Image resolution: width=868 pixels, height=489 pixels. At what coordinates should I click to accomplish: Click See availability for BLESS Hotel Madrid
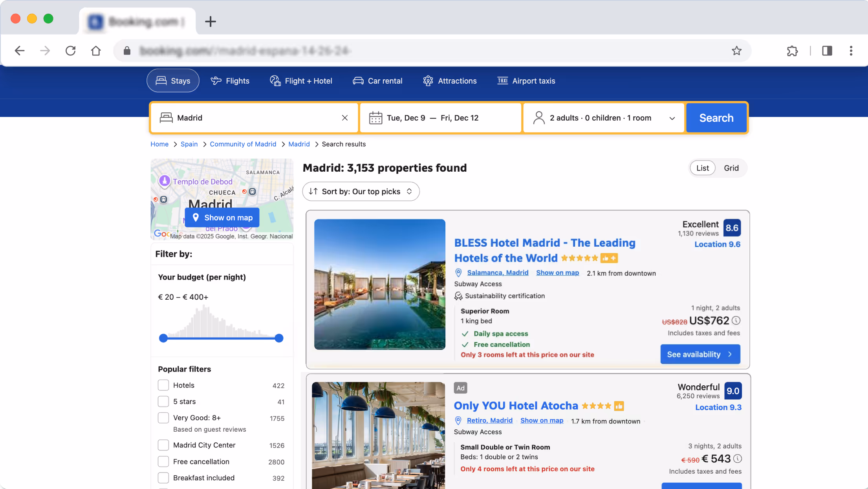pos(700,354)
